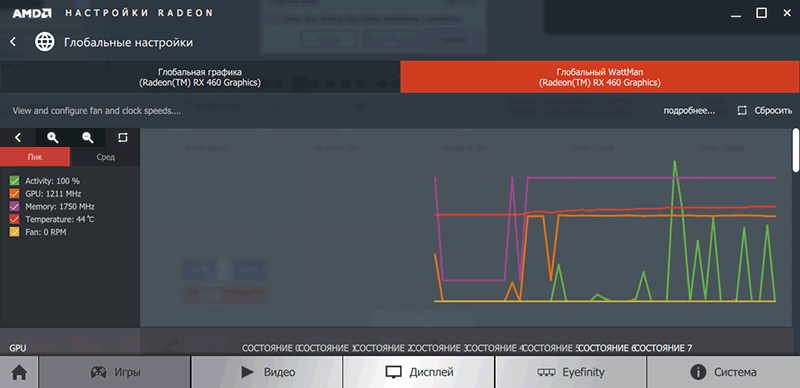Switch to Глобальная графика tab

pyautogui.click(x=200, y=77)
